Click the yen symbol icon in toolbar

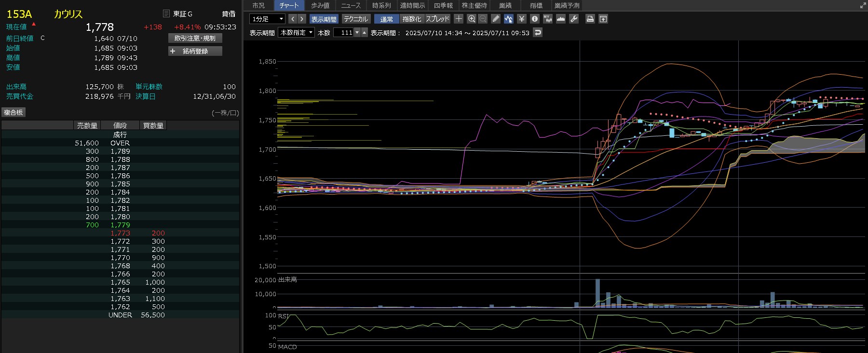coord(521,19)
